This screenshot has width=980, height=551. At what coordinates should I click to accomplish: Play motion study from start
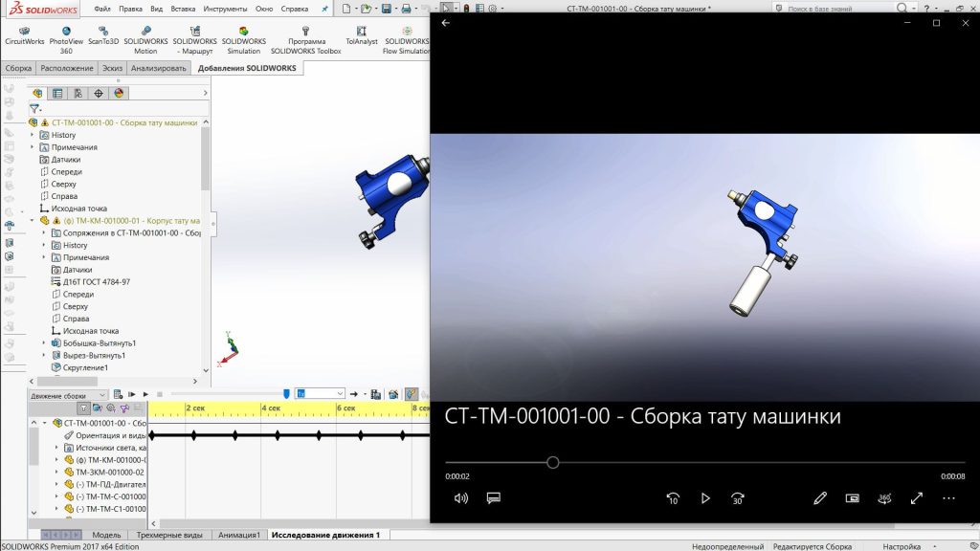(132, 394)
